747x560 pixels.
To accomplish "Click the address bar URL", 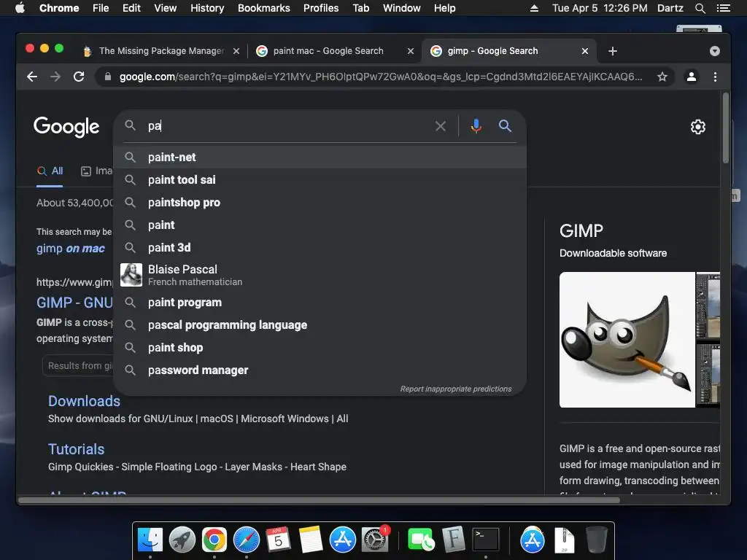I will click(x=380, y=77).
